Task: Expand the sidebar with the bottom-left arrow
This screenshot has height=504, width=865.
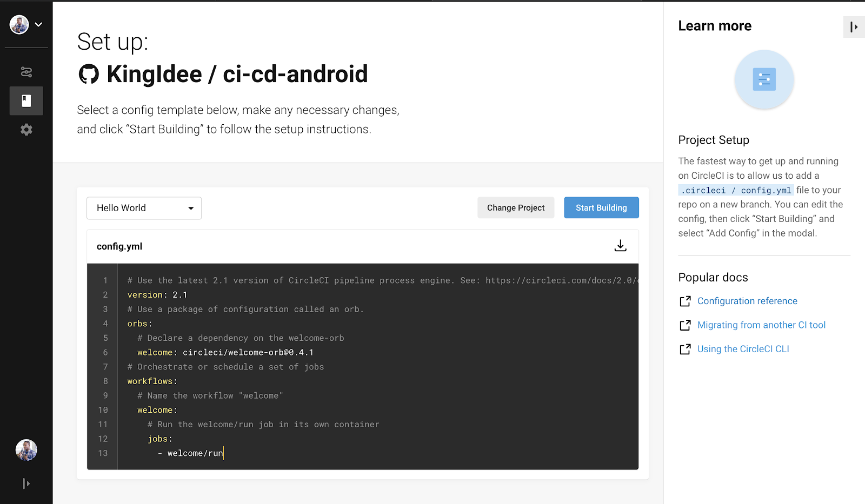Action: (26, 483)
